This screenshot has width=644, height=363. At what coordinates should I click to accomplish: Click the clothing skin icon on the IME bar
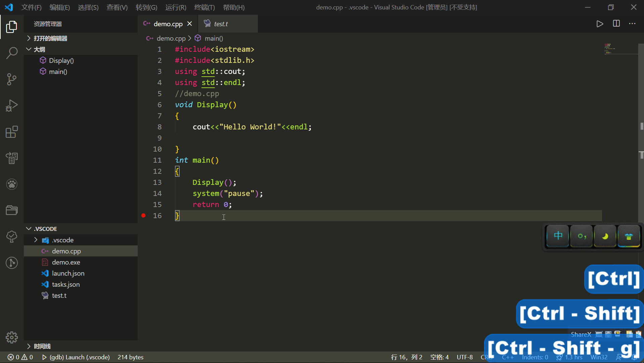click(x=629, y=236)
